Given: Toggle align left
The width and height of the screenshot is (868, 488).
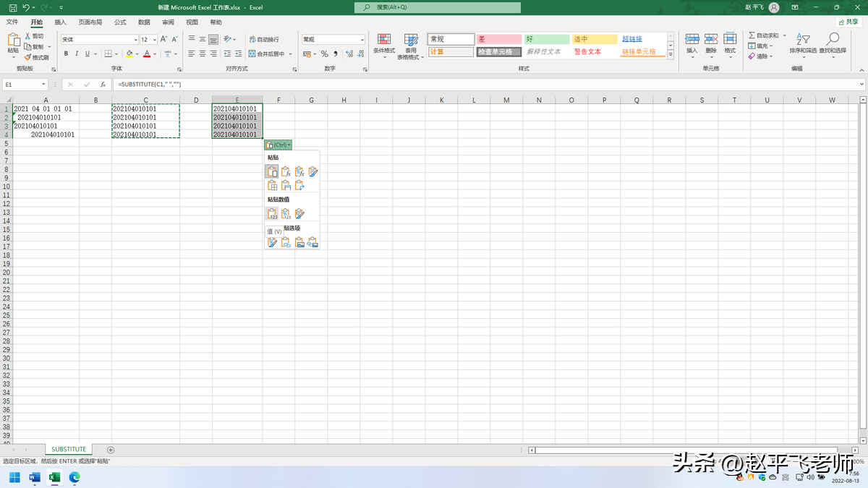Looking at the screenshot, I should [x=192, y=53].
